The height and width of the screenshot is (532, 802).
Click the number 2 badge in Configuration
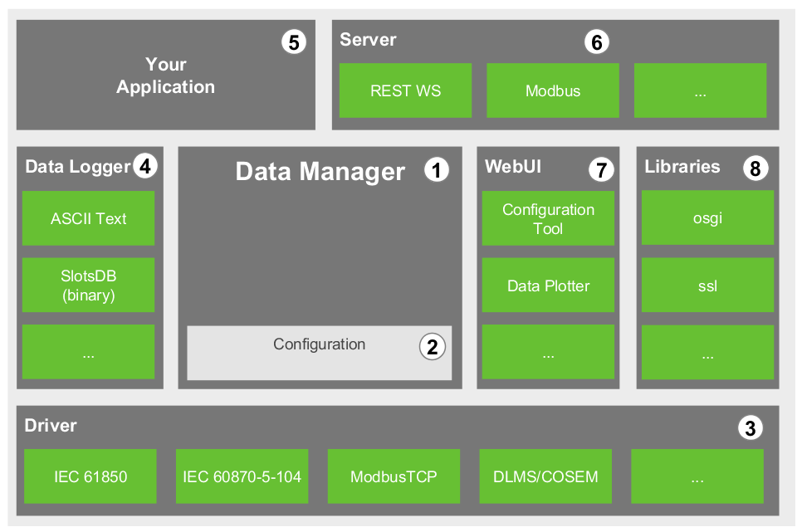432,347
